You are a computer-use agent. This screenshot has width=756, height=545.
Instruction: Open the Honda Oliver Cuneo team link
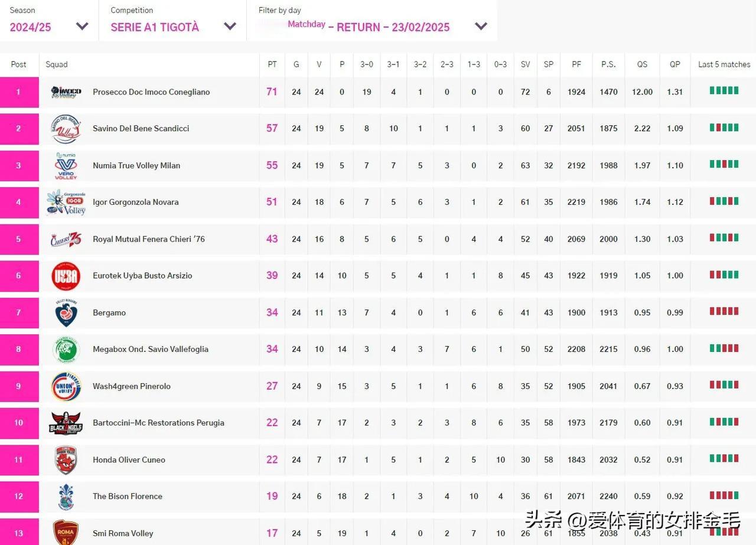tap(129, 460)
